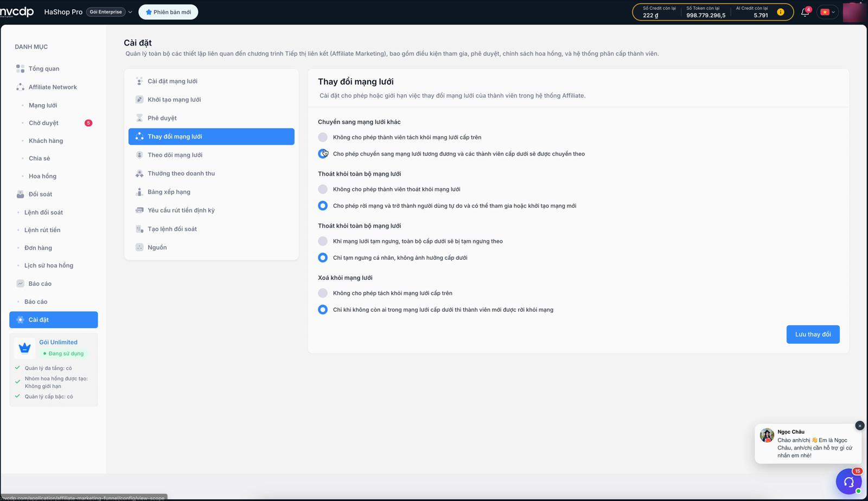Click the Nguồn settings icon
This screenshot has height=501, width=868.
(x=139, y=247)
